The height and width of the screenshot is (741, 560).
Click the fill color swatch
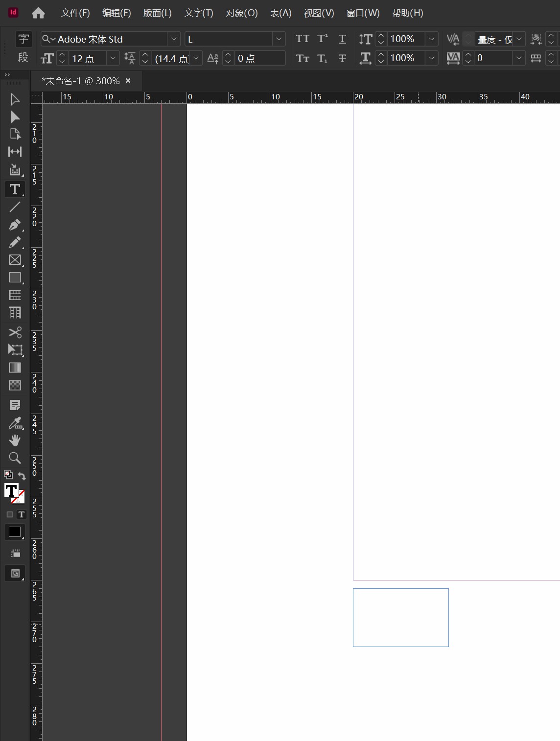click(11, 491)
